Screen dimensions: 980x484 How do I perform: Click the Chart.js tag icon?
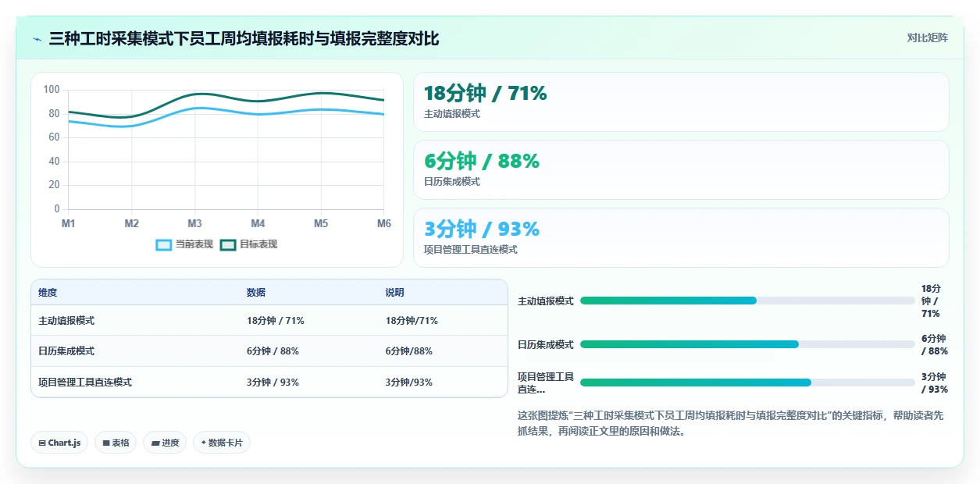coord(42,443)
